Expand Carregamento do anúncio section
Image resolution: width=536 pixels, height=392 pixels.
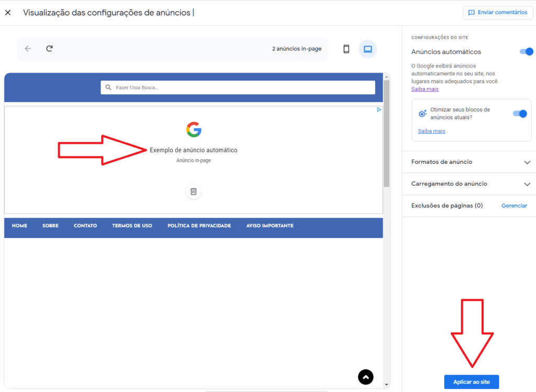pyautogui.click(x=469, y=184)
